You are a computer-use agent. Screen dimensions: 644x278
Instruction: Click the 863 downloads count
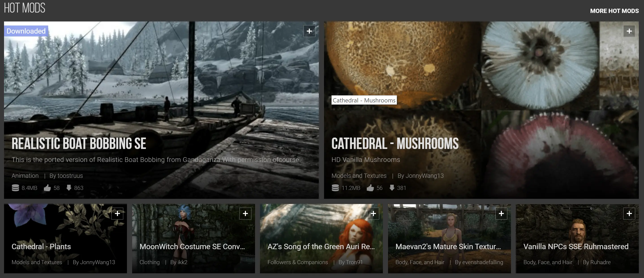(x=79, y=188)
